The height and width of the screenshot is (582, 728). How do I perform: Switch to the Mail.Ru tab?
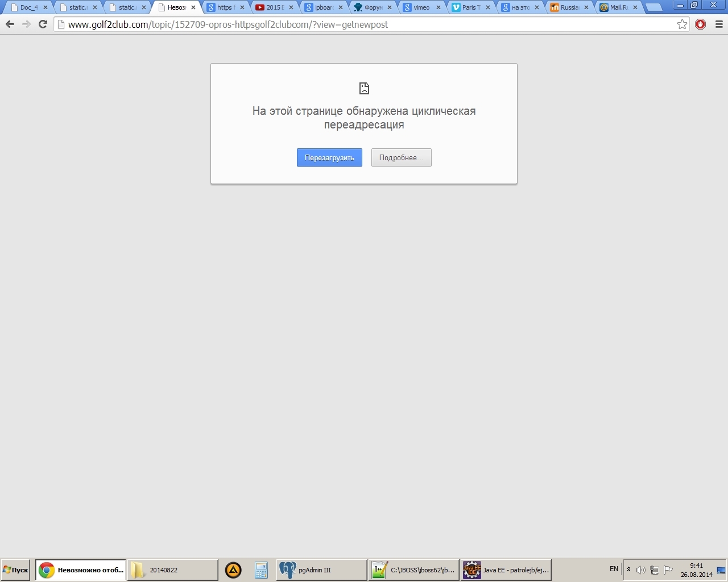618,7
